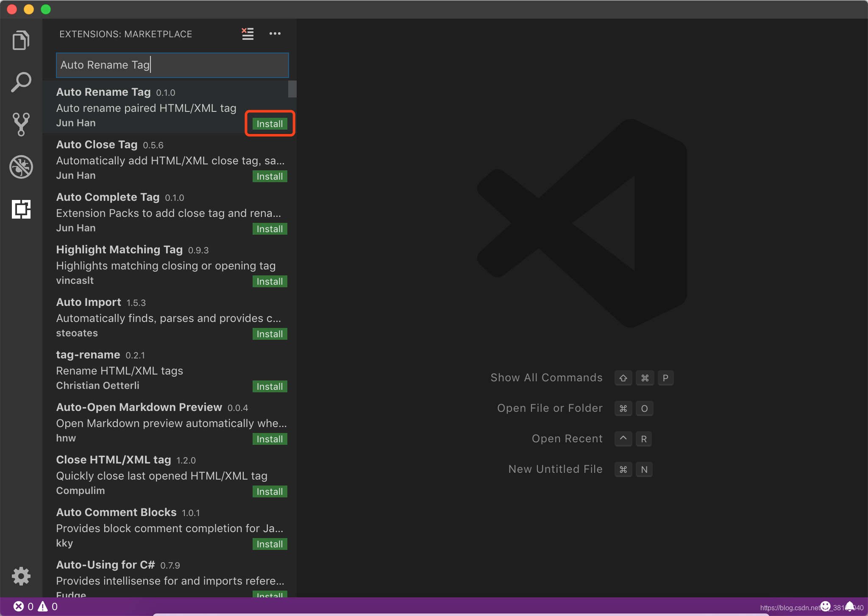This screenshot has height=616, width=868.
Task: Open the More Actions ellipsis menu
Action: [x=275, y=34]
